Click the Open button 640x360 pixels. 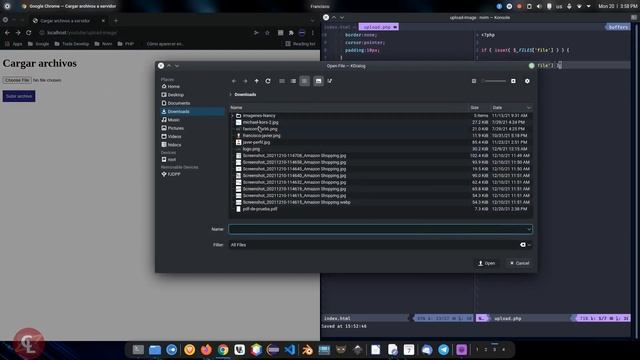coord(487,263)
